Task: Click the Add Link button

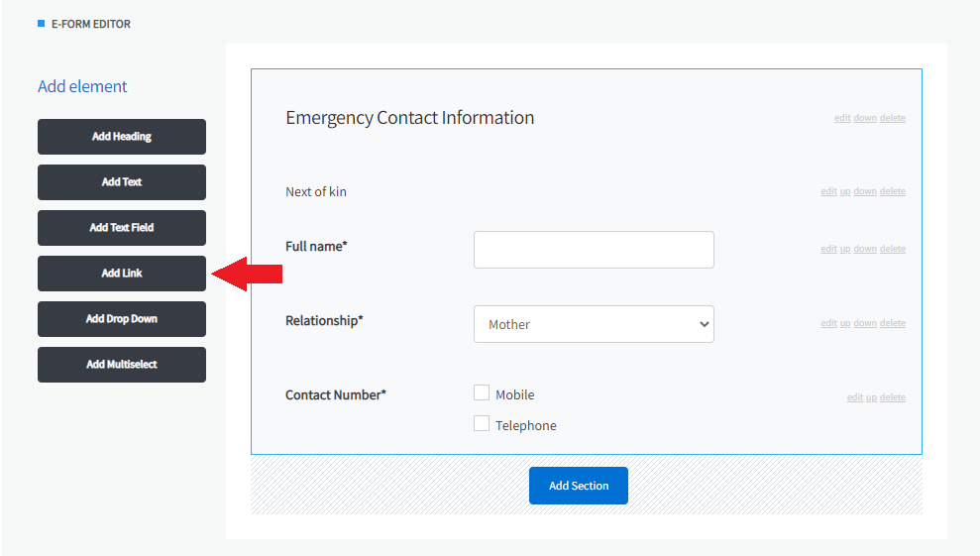Action: pos(122,274)
